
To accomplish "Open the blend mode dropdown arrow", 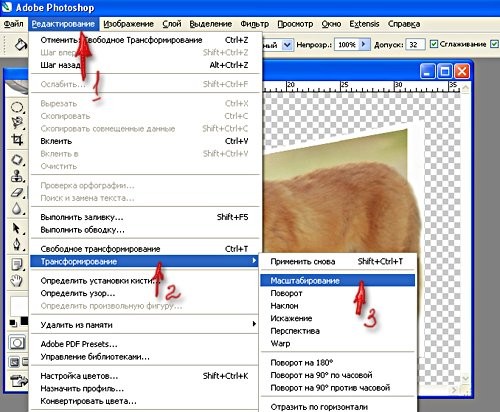I will point(287,45).
